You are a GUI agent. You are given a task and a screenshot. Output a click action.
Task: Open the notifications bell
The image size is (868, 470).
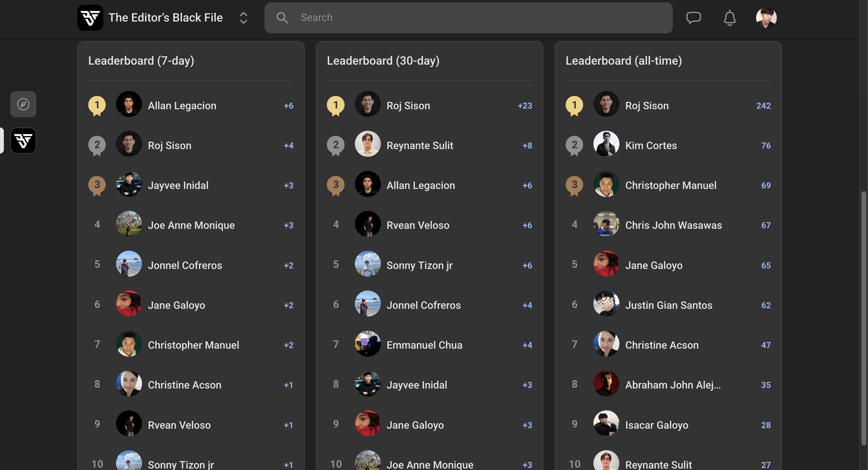click(x=730, y=17)
